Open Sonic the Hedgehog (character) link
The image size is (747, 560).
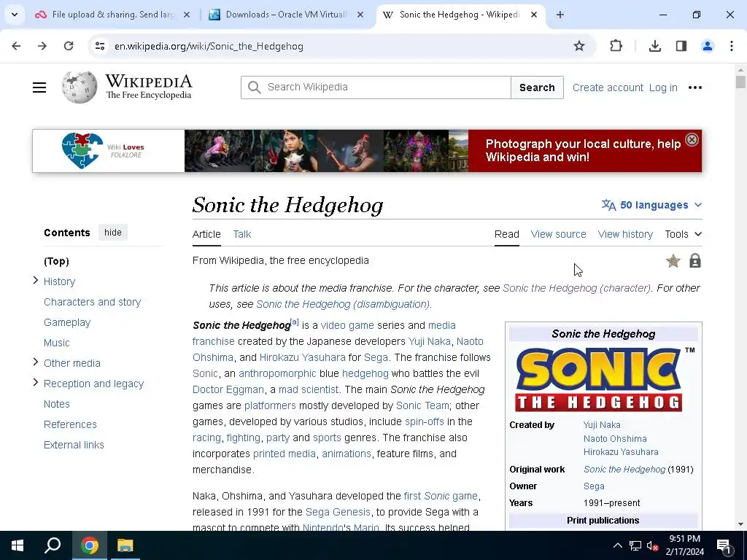576,288
